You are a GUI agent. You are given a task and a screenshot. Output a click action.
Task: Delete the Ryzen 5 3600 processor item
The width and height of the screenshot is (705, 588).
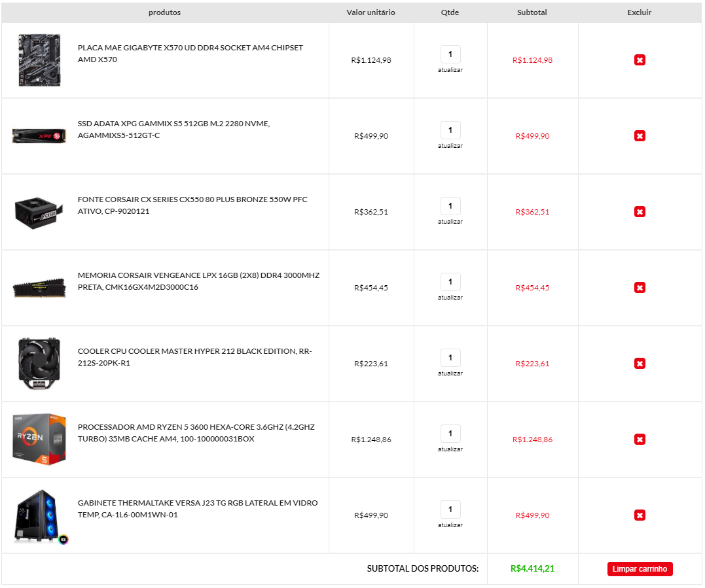[x=640, y=440]
